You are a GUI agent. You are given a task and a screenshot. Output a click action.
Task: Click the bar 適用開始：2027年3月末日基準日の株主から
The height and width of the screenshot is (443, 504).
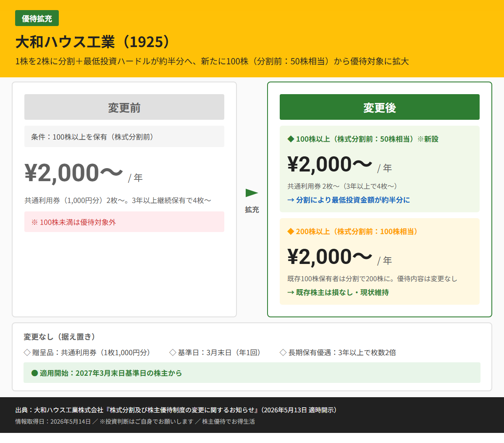click(x=252, y=373)
